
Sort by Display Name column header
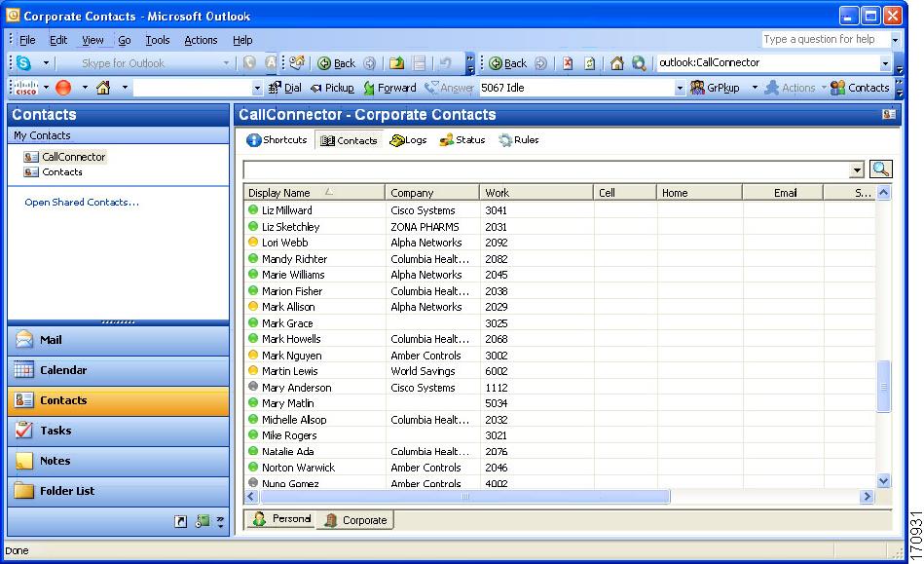314,193
